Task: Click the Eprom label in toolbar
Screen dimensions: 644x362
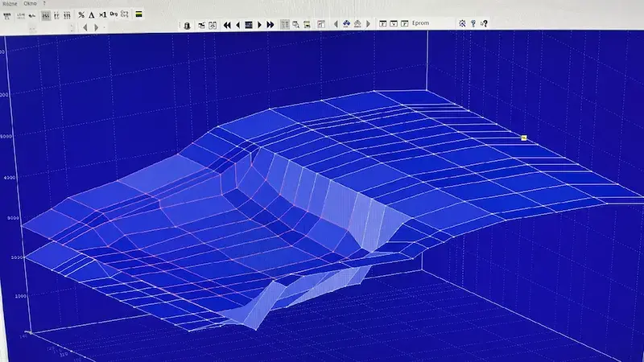Action: click(420, 23)
